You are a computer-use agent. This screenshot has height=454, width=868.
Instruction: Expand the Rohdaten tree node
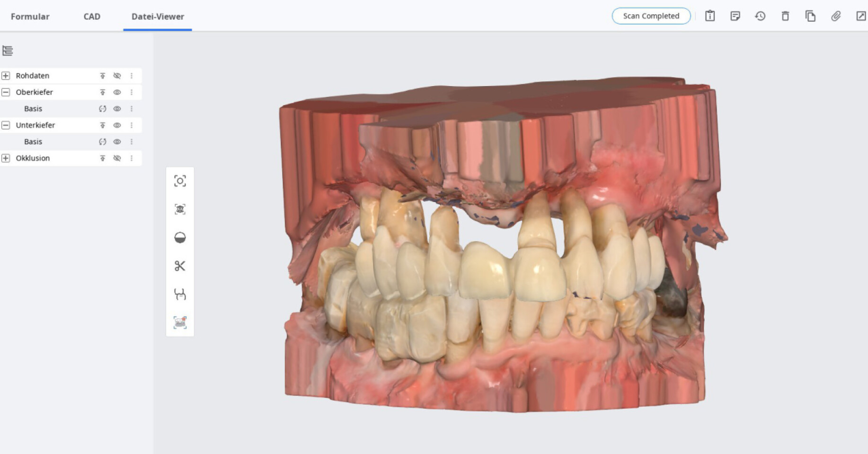click(6, 76)
